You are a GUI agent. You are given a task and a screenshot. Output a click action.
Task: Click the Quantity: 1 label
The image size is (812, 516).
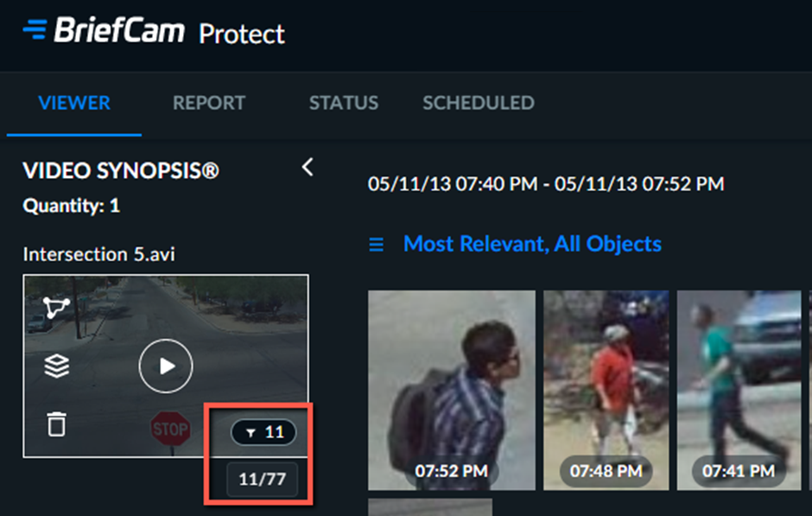tap(72, 206)
